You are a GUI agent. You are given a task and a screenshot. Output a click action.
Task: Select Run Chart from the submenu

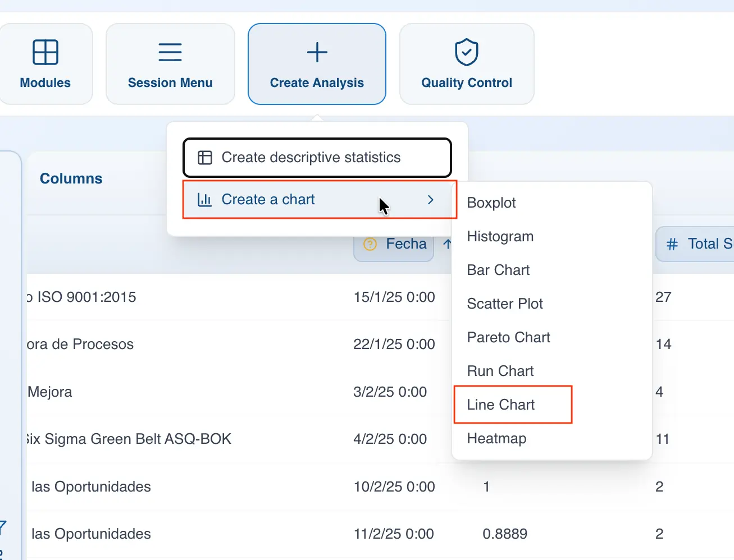[500, 371]
